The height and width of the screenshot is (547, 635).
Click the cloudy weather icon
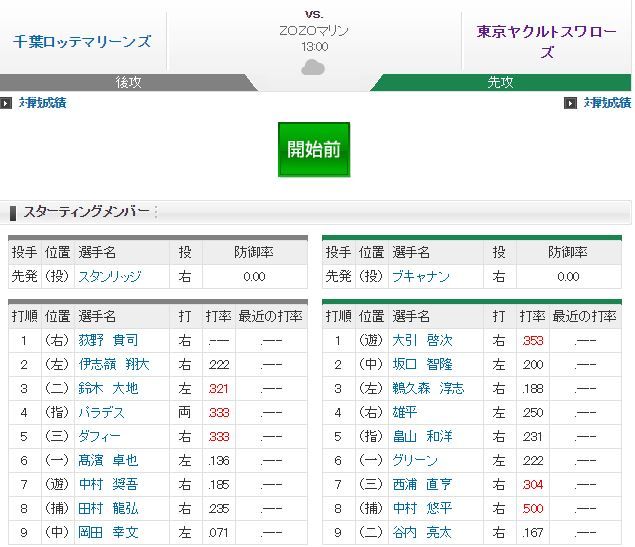(313, 67)
